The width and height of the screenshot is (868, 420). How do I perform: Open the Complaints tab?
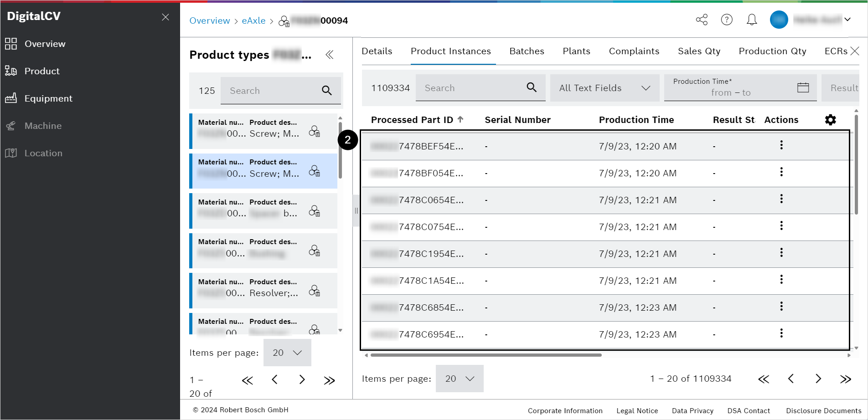point(634,51)
